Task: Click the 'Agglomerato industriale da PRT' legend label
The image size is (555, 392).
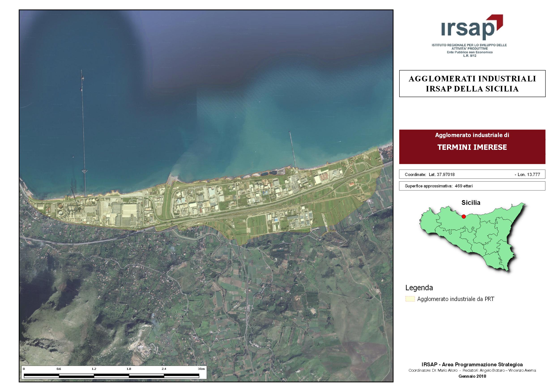Action: (456, 299)
